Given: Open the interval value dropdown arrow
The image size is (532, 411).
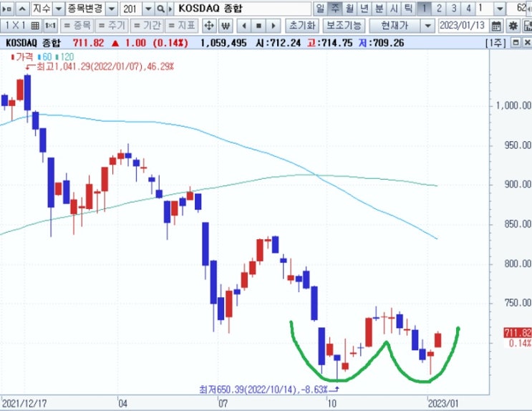Looking at the screenshot, I should pos(499,9).
